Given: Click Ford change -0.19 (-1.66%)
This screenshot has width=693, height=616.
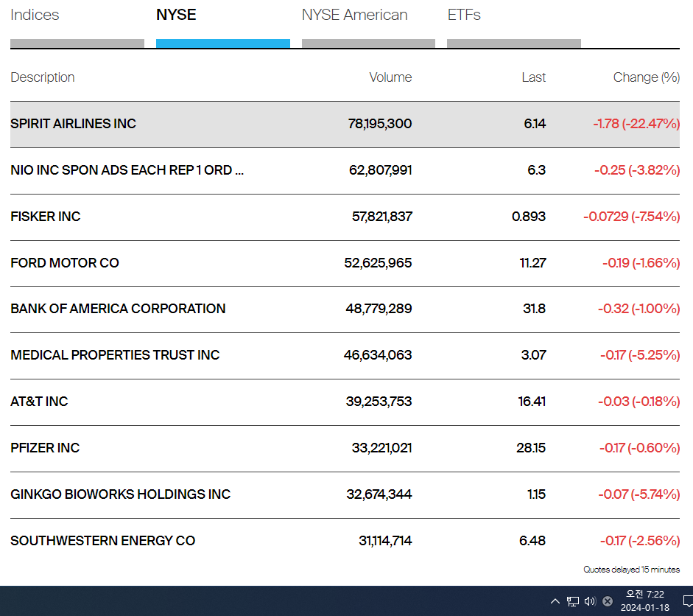Looking at the screenshot, I should pyautogui.click(x=641, y=263).
